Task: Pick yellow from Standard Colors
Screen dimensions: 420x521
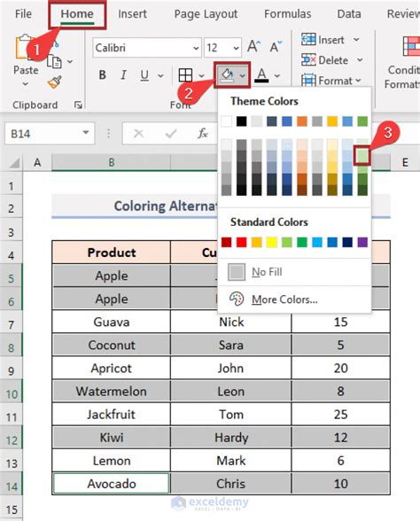Action: (x=271, y=242)
